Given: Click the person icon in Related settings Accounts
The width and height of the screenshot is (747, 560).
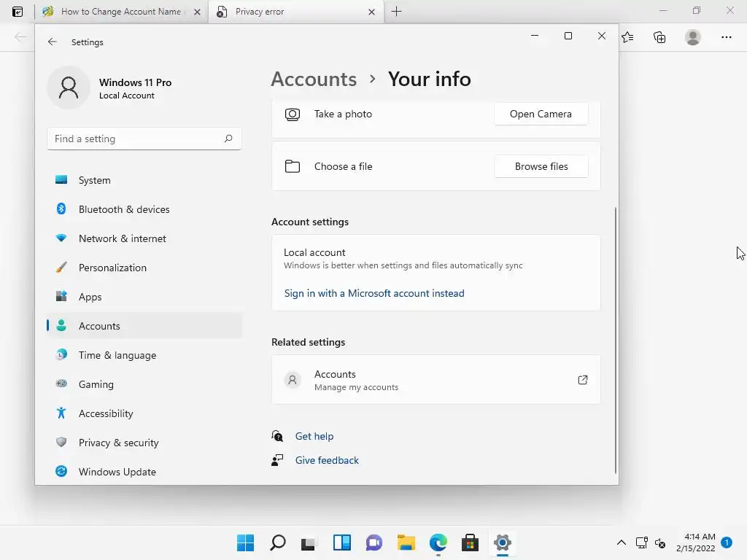Looking at the screenshot, I should (x=293, y=380).
